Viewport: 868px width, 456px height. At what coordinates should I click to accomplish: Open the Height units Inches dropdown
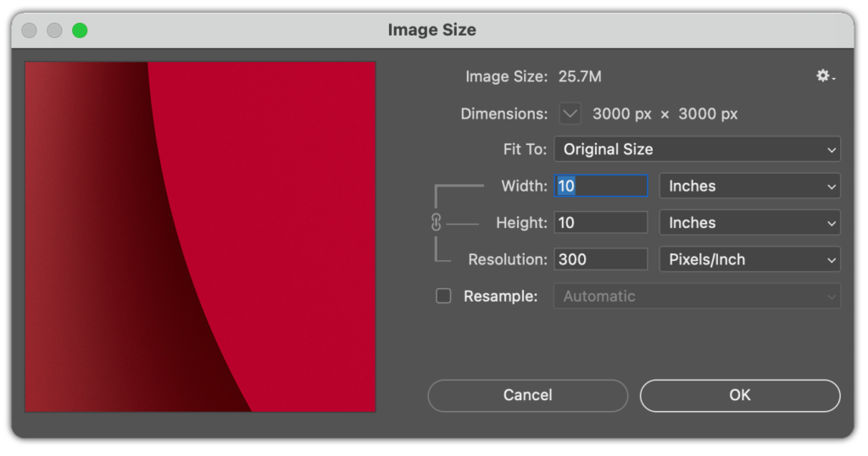coord(749,222)
